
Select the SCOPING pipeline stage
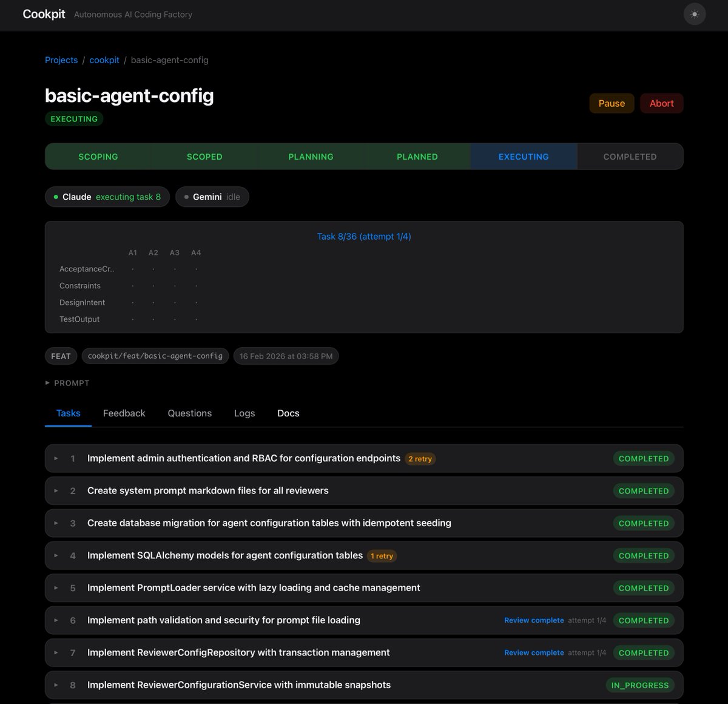(98, 157)
